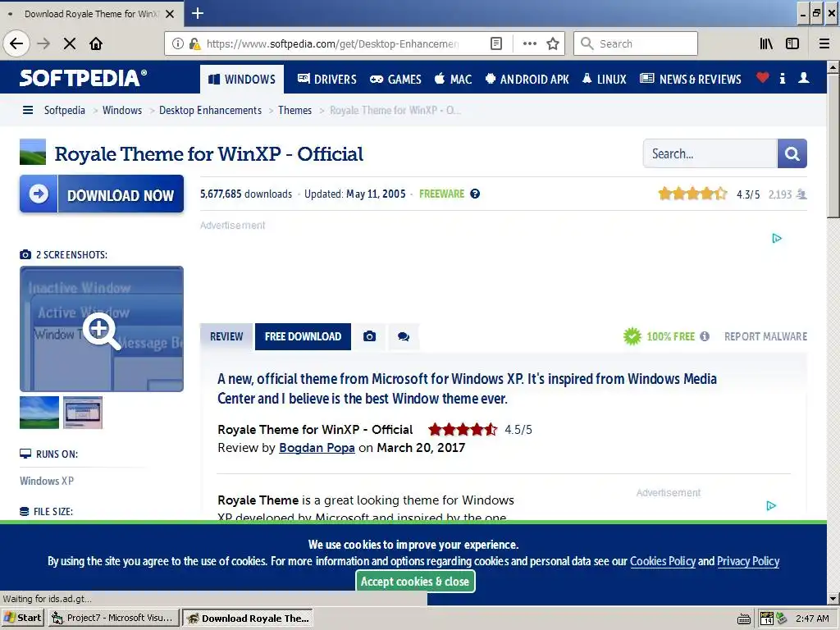The image size is (840, 630).
Task: Open the screenshots camera tab
Action: (x=369, y=336)
